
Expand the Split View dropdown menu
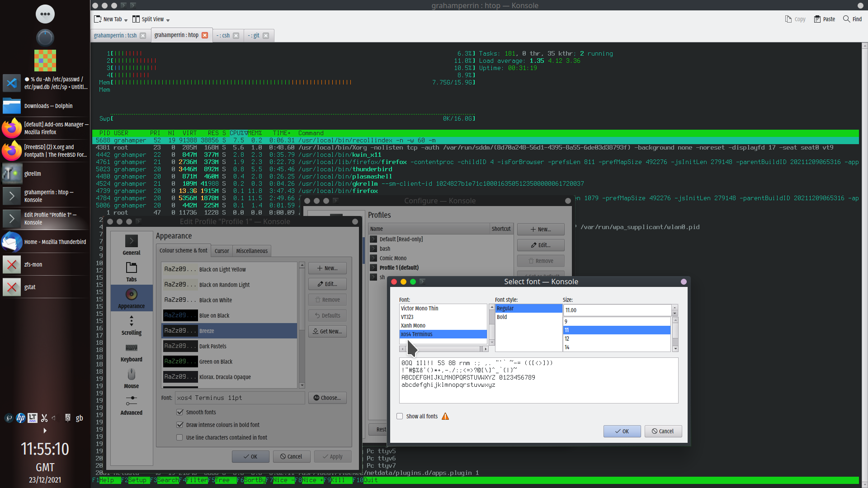168,20
